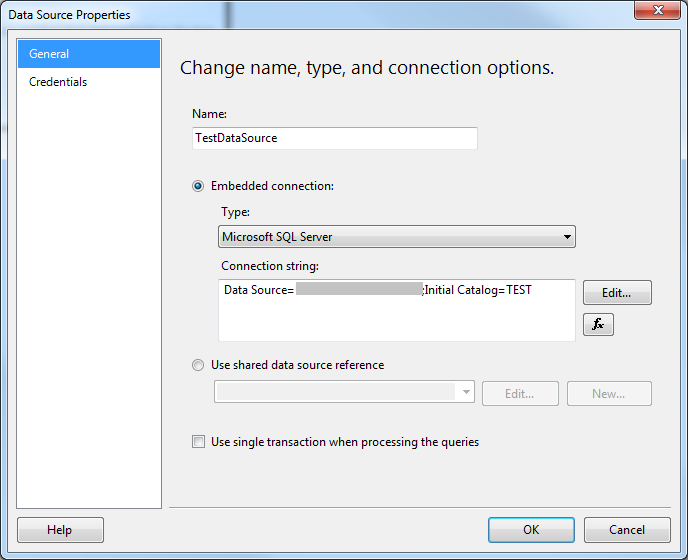688x560 pixels.
Task: Click the expression fx button
Action: (598, 325)
